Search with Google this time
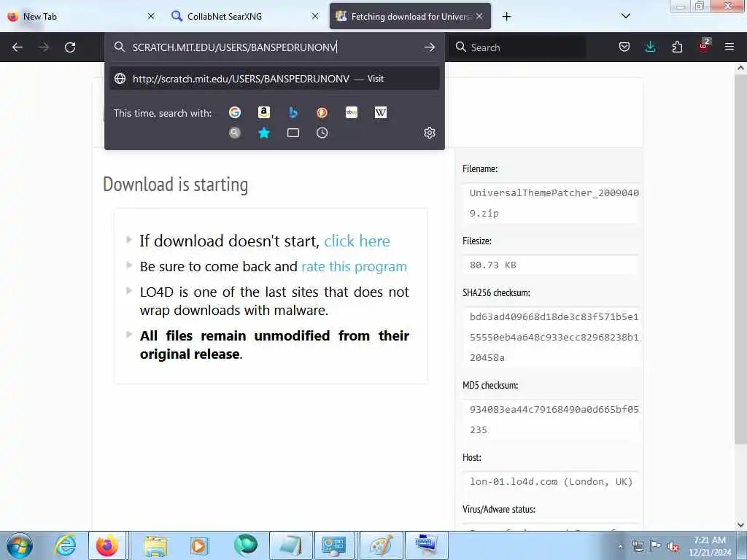Viewport: 747px width, 560px height. pos(235,112)
